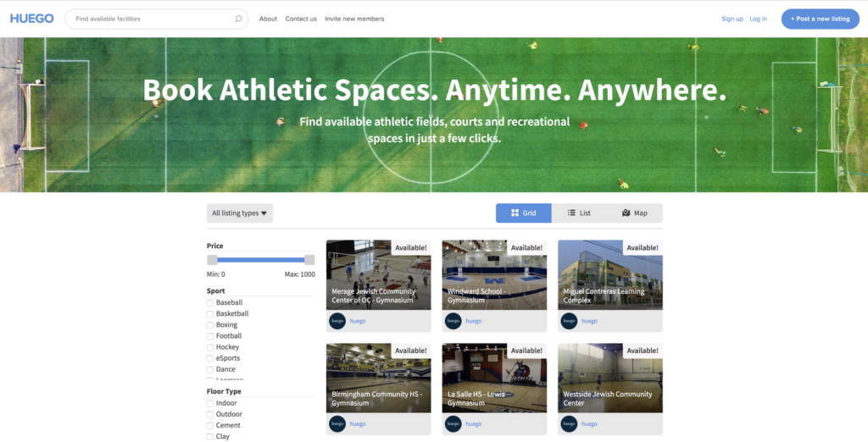Screen dimensions: 868x442
Task: Check the Dance sport filter
Action: coord(210,369)
